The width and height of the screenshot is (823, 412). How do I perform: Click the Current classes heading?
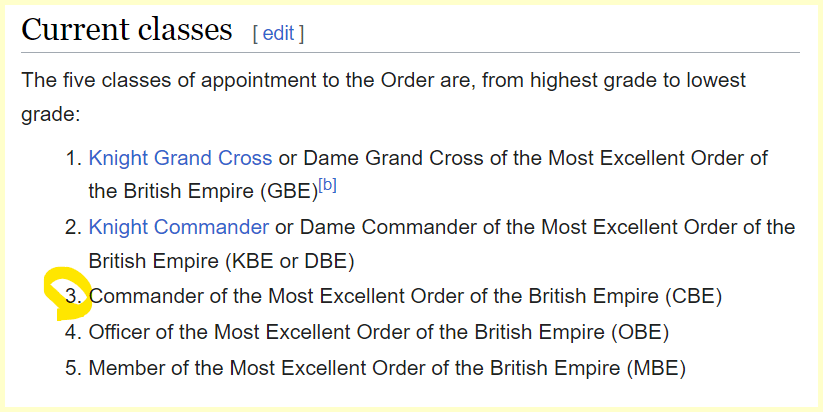point(127,30)
